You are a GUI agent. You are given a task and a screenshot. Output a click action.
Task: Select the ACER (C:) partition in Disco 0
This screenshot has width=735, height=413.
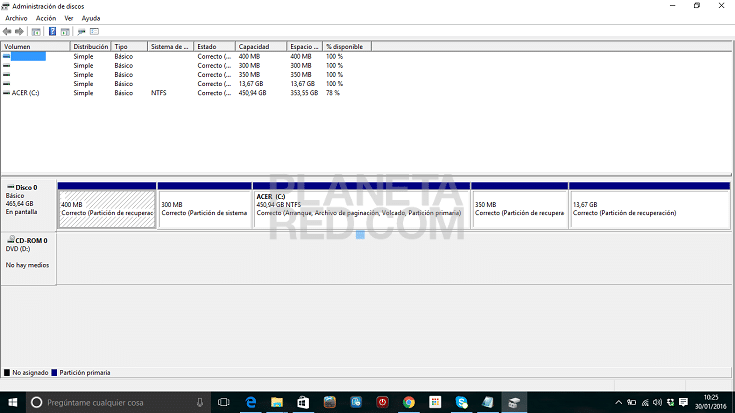[x=361, y=208]
